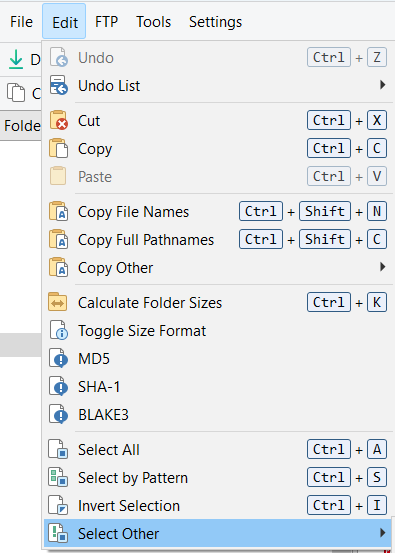Click the green download arrow toolbar icon
Screen dimensions: 395x553
click(16, 59)
